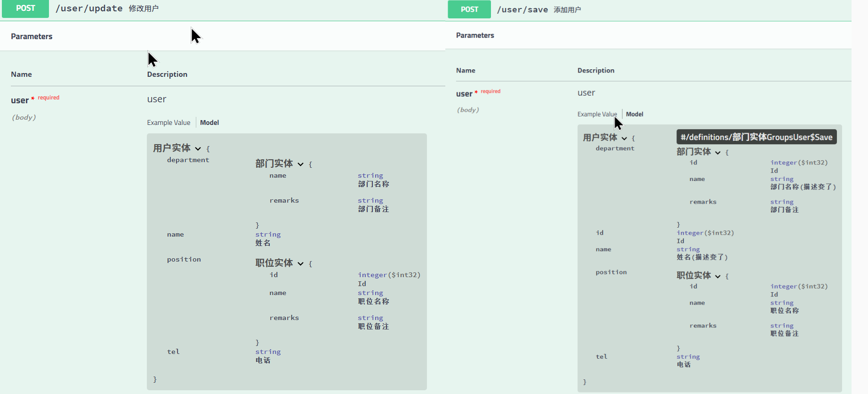This screenshot has width=868, height=394.
Task: Click the 姓名(描述变了) description text
Action: [x=702, y=257]
